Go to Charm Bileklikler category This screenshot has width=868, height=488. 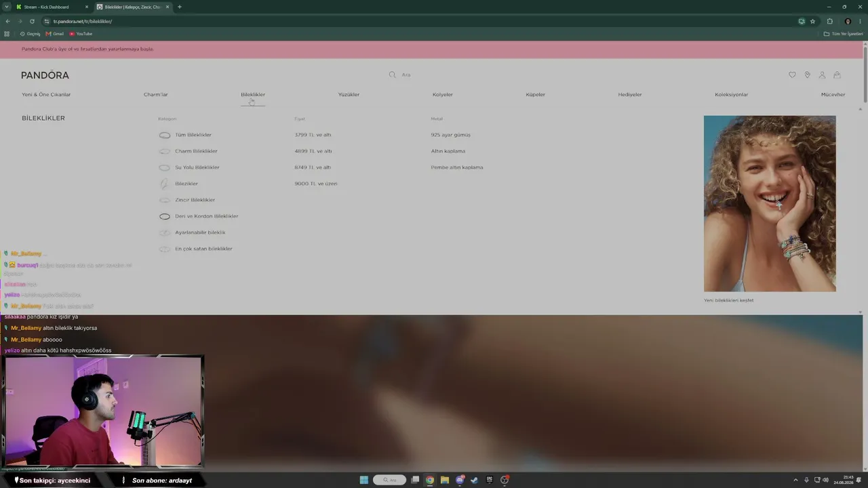click(196, 151)
